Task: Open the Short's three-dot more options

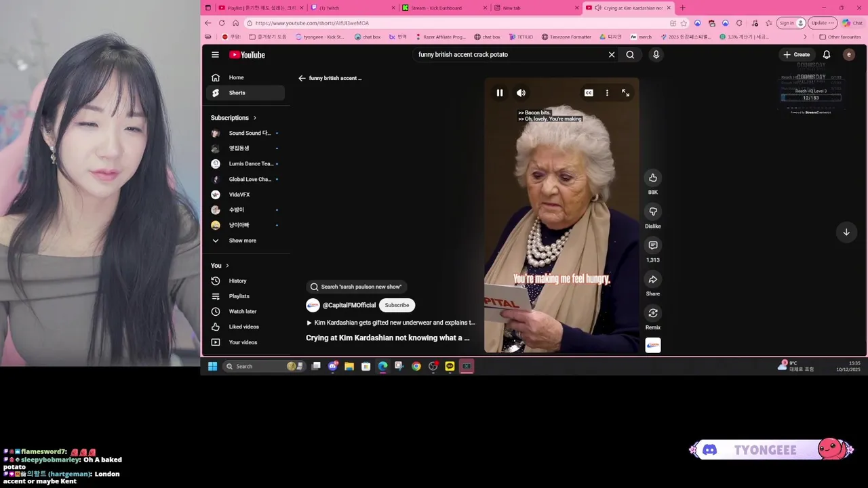Action: point(607,93)
